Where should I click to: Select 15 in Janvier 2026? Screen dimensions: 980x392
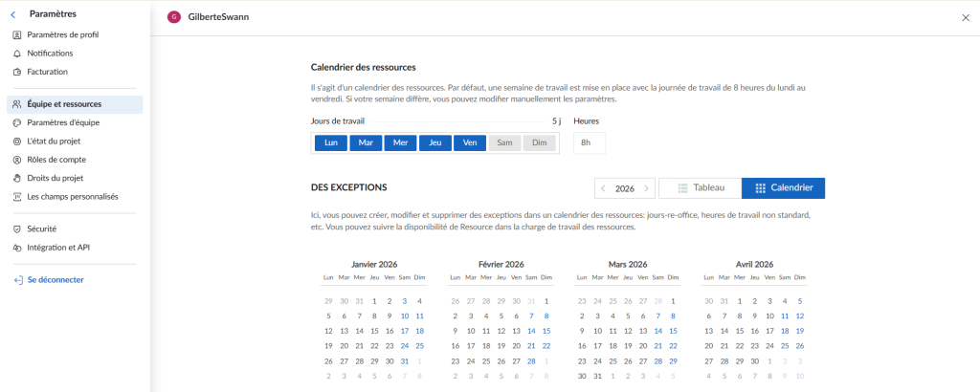click(374, 331)
